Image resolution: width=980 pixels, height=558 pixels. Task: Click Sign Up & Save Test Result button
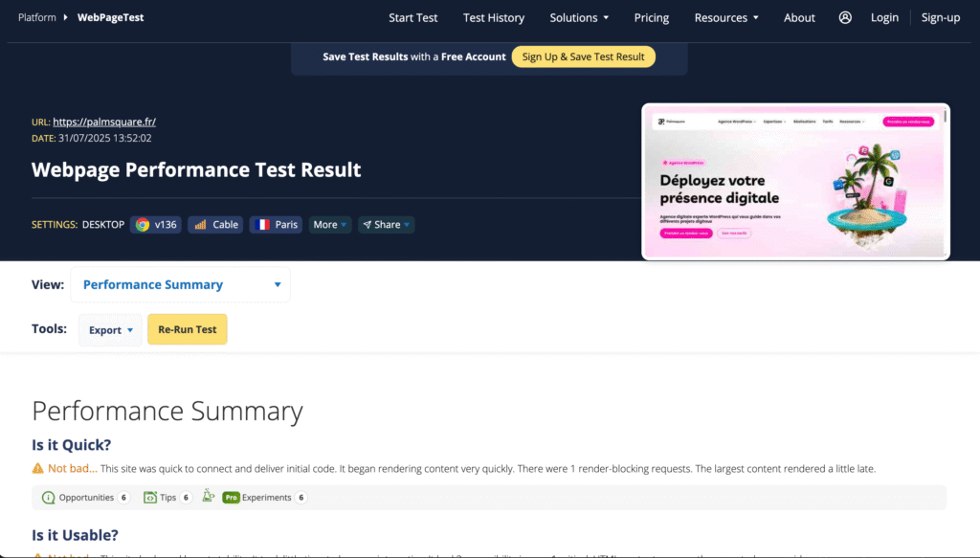(x=583, y=56)
